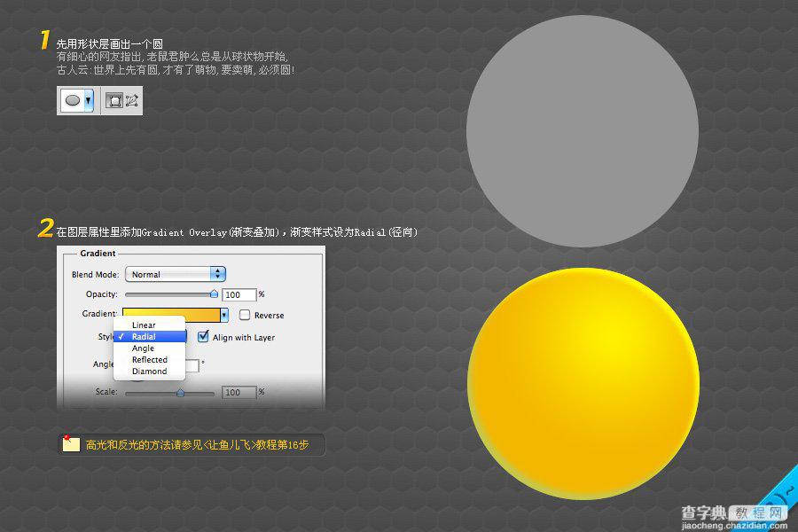Open the shape tool options arrow

click(x=89, y=100)
